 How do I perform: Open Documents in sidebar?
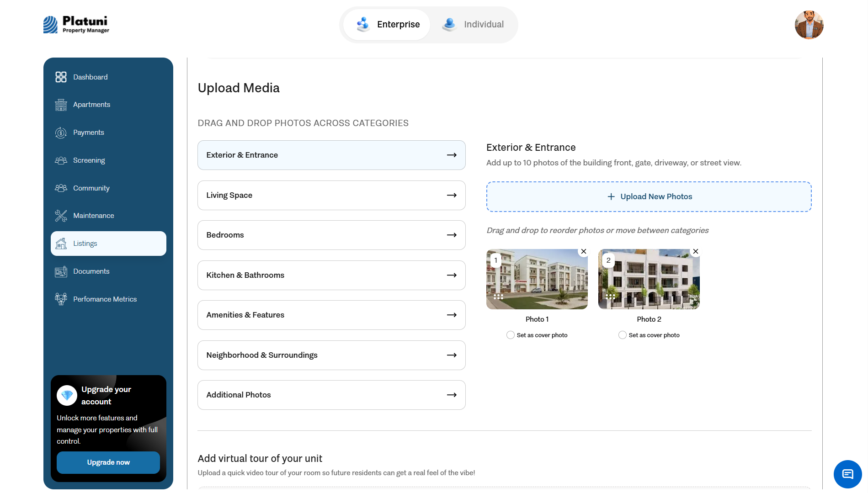click(x=108, y=271)
